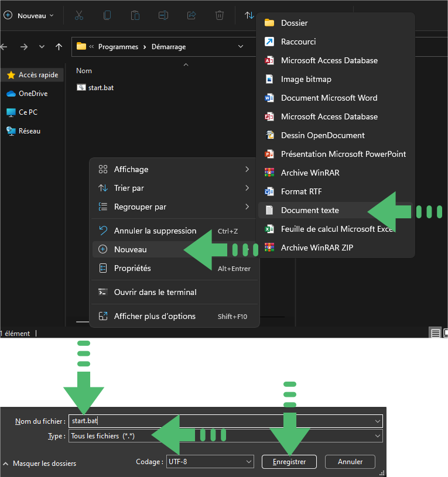Screen dimensions: 448x477
Task: Choose Annuler la suppression
Action: (174, 231)
